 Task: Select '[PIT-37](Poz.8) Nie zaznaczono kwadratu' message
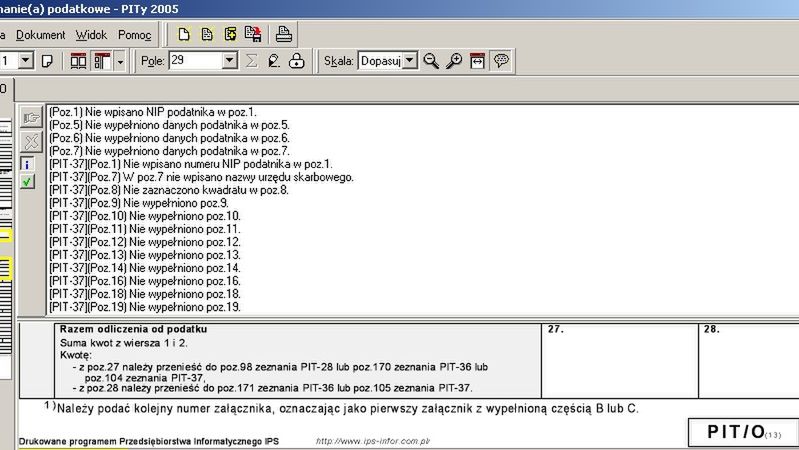[x=169, y=190]
